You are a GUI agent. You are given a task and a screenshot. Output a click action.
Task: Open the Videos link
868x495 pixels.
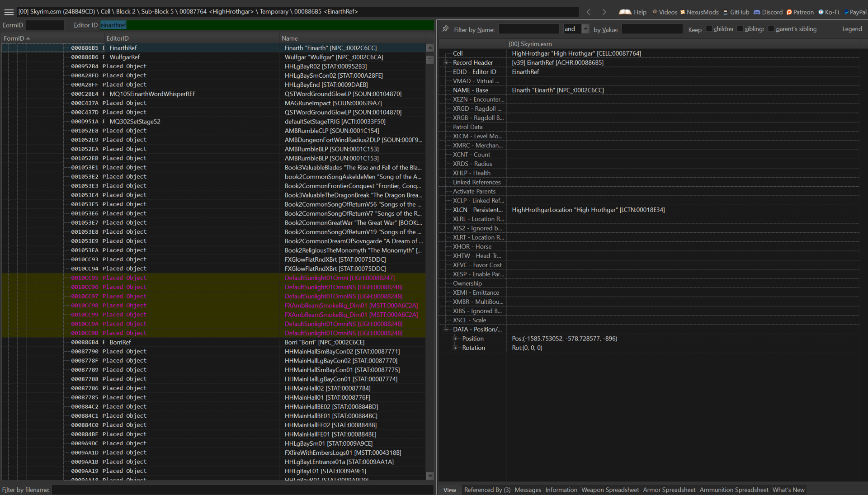(x=665, y=12)
